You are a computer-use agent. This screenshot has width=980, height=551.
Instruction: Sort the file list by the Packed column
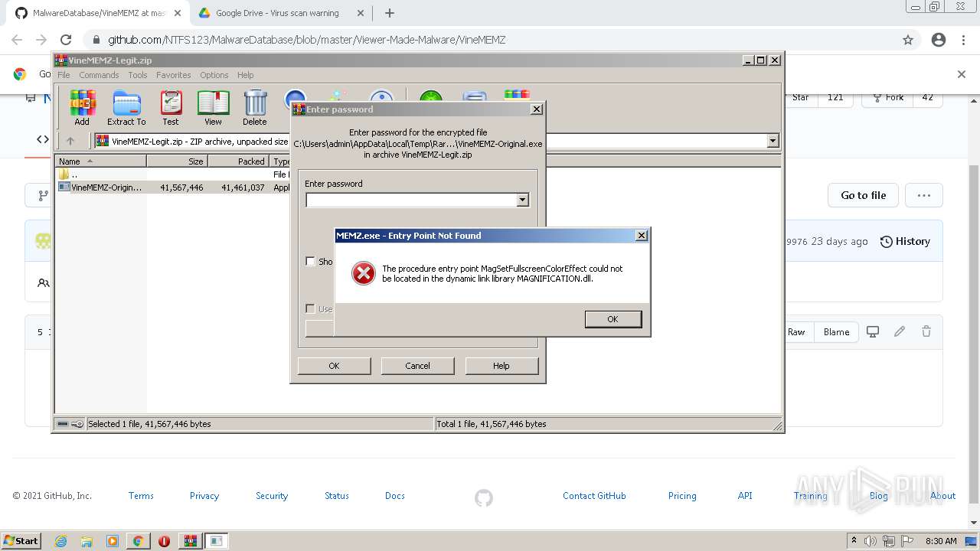pyautogui.click(x=238, y=161)
